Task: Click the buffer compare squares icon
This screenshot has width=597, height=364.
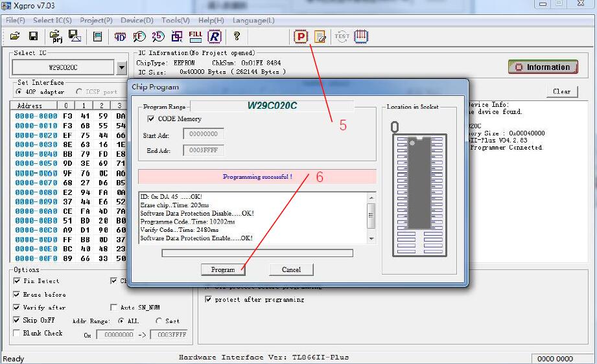Action: (177, 36)
